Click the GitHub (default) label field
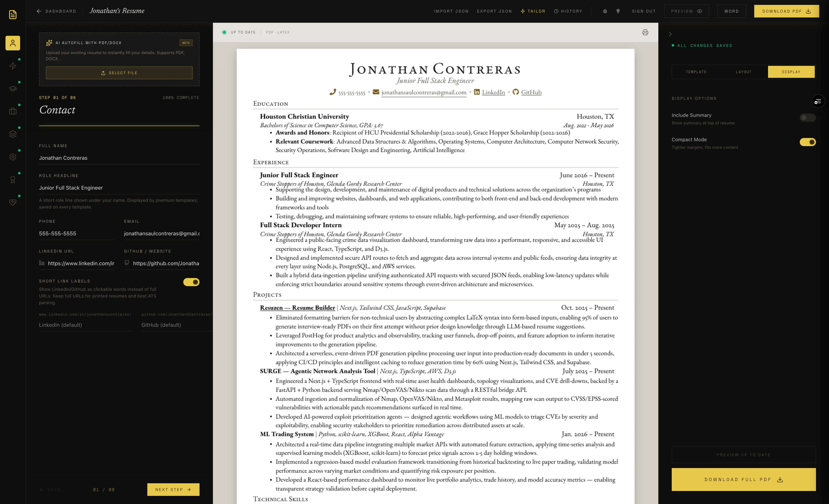This screenshot has height=504, width=829. 177,325
